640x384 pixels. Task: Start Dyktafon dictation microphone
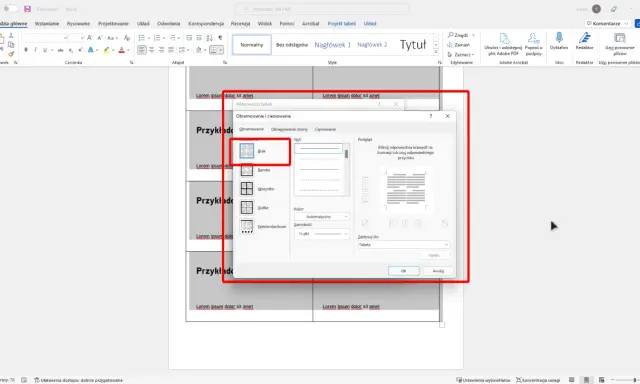559,41
